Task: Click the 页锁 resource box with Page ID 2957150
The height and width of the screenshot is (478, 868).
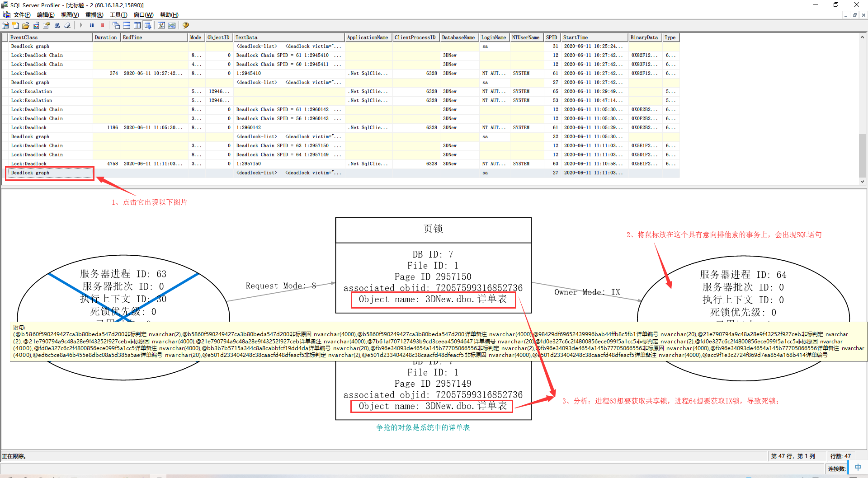Action: pos(433,265)
